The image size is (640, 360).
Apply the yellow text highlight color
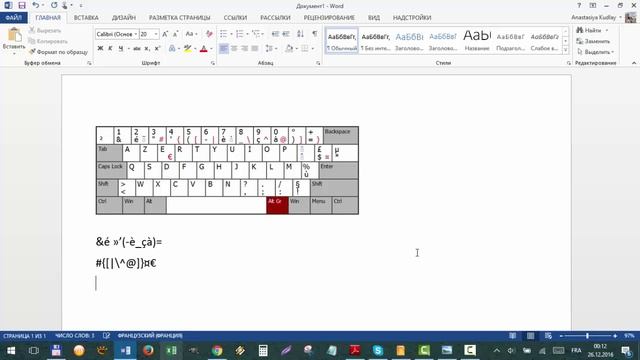[x=187, y=49]
